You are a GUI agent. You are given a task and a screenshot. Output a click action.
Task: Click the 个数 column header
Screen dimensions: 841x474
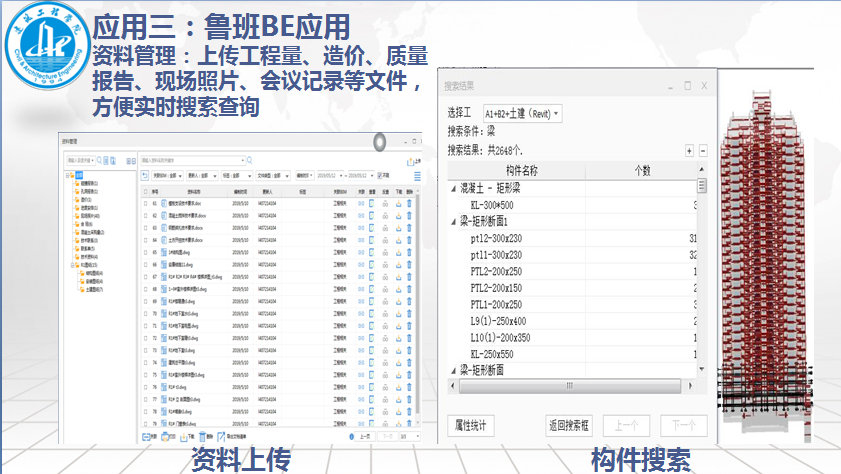click(641, 171)
